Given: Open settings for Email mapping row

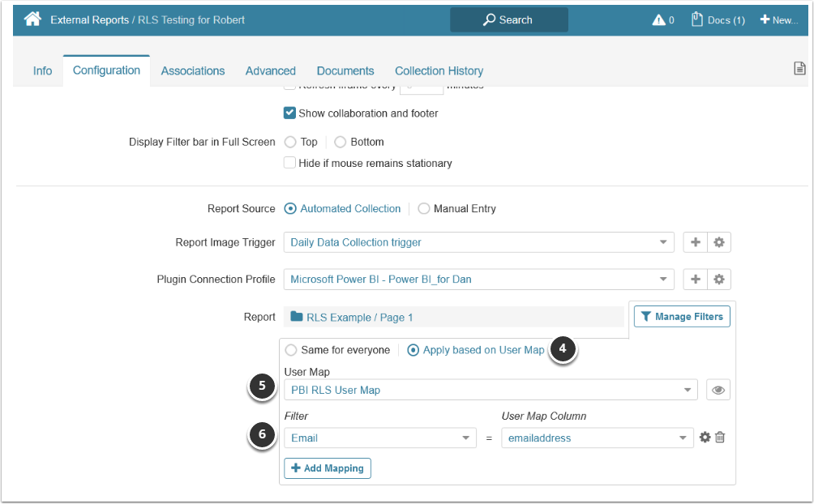Looking at the screenshot, I should [x=705, y=438].
